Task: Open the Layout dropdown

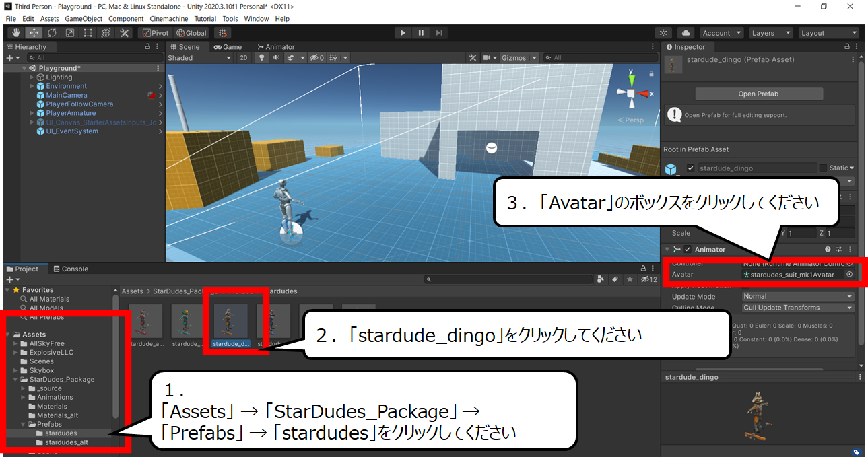Action: coord(828,32)
